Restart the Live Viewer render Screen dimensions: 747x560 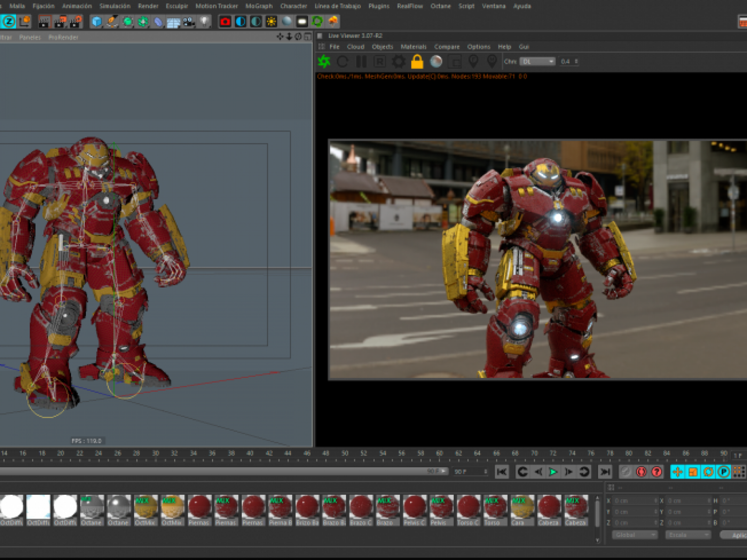[343, 61]
